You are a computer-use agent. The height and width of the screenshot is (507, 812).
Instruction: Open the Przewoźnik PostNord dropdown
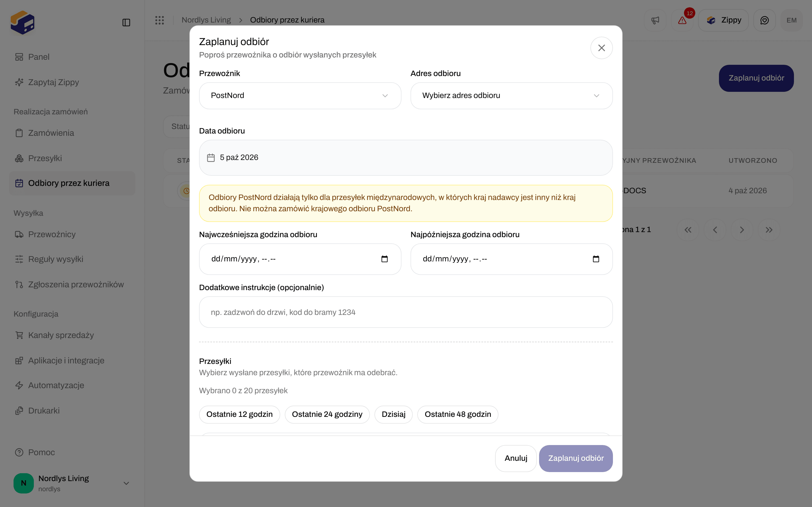pyautogui.click(x=300, y=95)
